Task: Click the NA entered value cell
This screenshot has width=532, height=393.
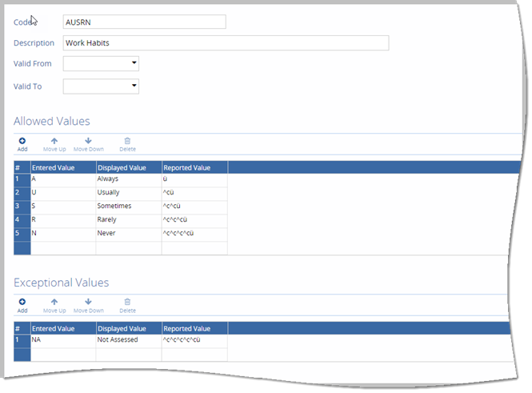Action: 62,340
